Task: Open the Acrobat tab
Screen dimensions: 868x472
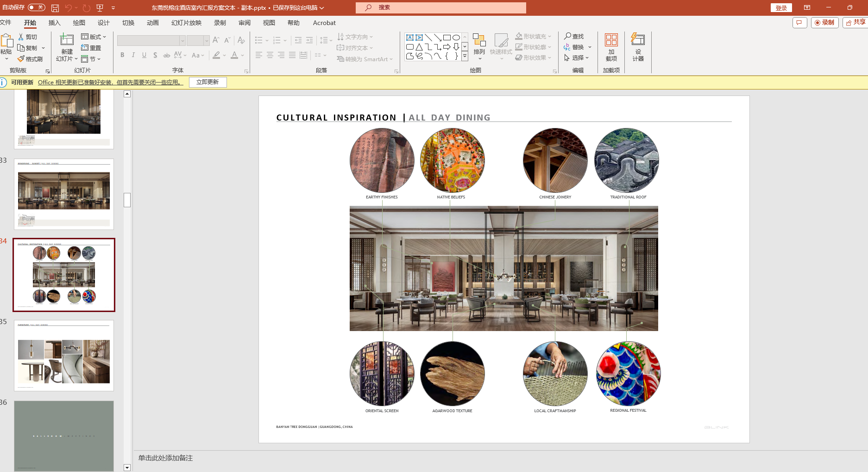Action: click(x=324, y=23)
